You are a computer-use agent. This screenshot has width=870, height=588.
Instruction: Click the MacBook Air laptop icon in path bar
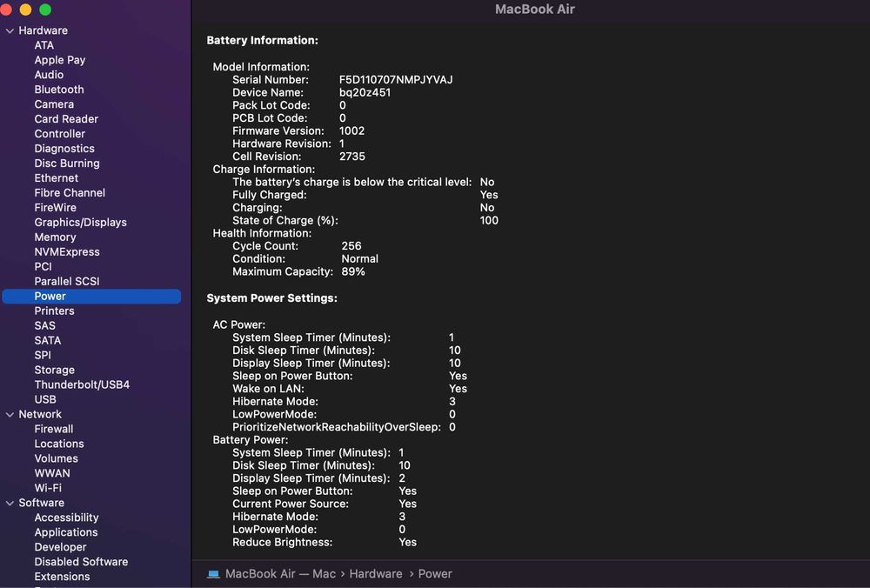[213, 574]
